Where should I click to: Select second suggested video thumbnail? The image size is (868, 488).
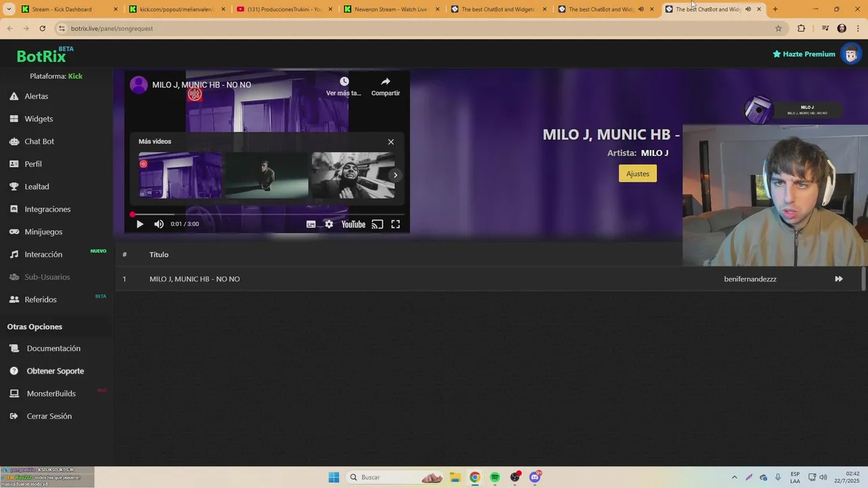267,175
